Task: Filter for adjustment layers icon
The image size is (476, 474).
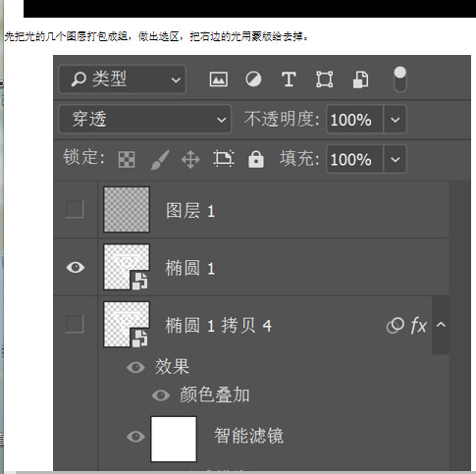Action: [253, 79]
